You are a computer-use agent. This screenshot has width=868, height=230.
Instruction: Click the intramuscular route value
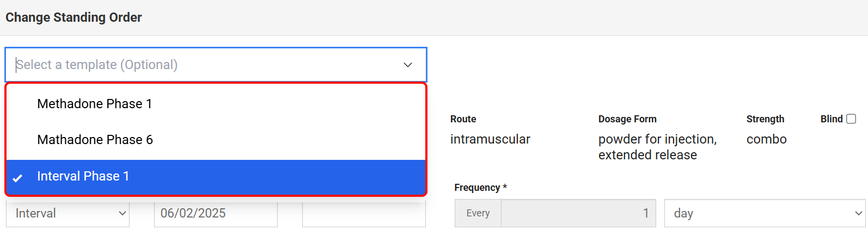[x=490, y=139]
